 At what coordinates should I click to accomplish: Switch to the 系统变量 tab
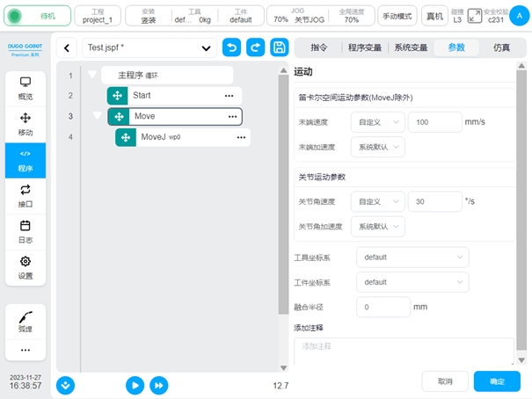click(411, 47)
